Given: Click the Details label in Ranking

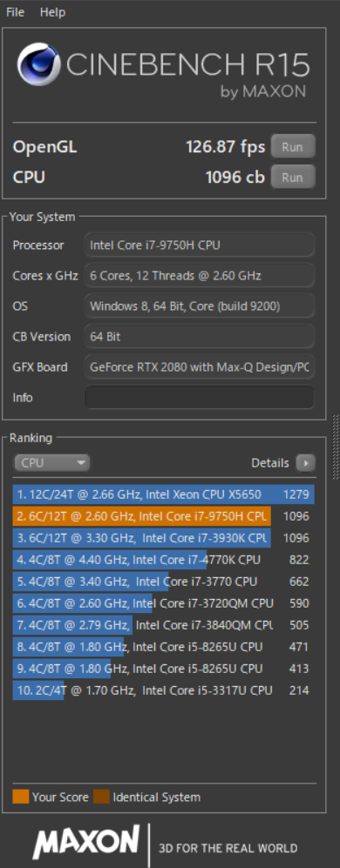Looking at the screenshot, I should [x=270, y=463].
